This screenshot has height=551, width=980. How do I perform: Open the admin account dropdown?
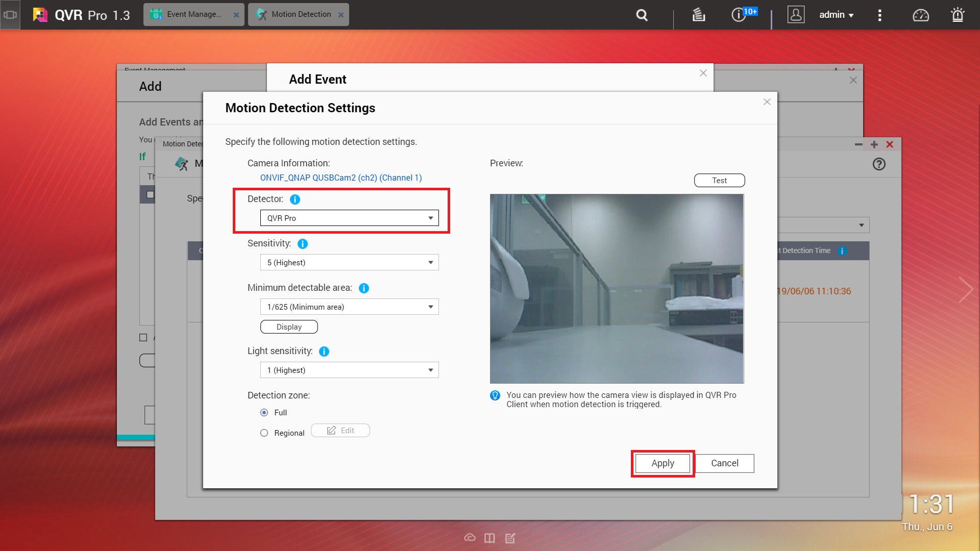[x=836, y=15]
